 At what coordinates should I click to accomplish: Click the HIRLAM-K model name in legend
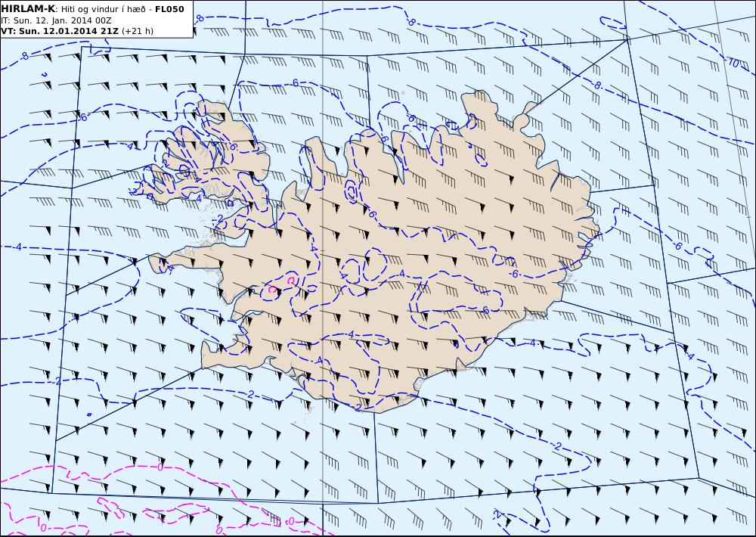[x=29, y=9]
